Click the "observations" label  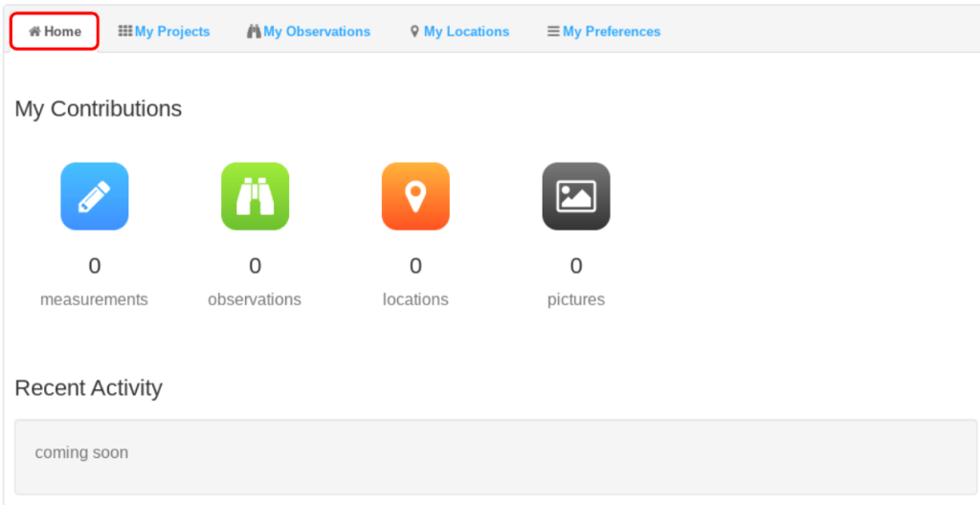tap(255, 299)
